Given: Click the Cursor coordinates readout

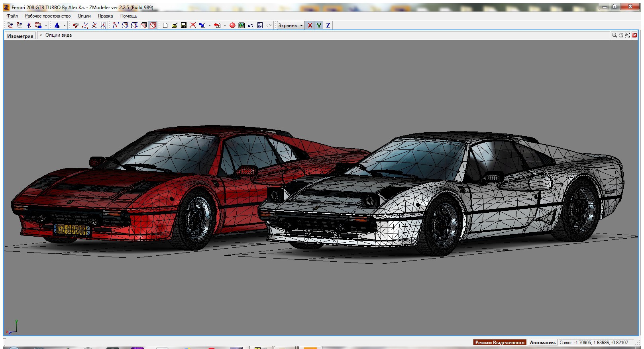Looking at the screenshot, I should tap(594, 342).
